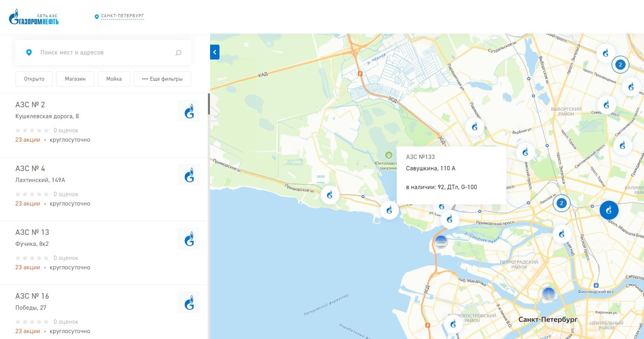Click address Савушкина, 110 А in popup
This screenshot has height=339, width=644.
pos(431,168)
